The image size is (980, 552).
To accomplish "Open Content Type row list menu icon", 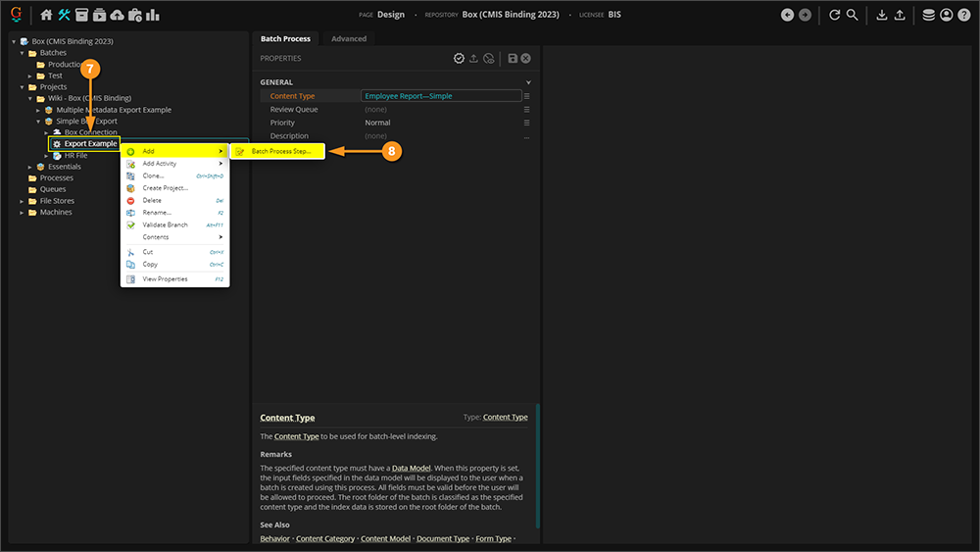I will click(527, 96).
